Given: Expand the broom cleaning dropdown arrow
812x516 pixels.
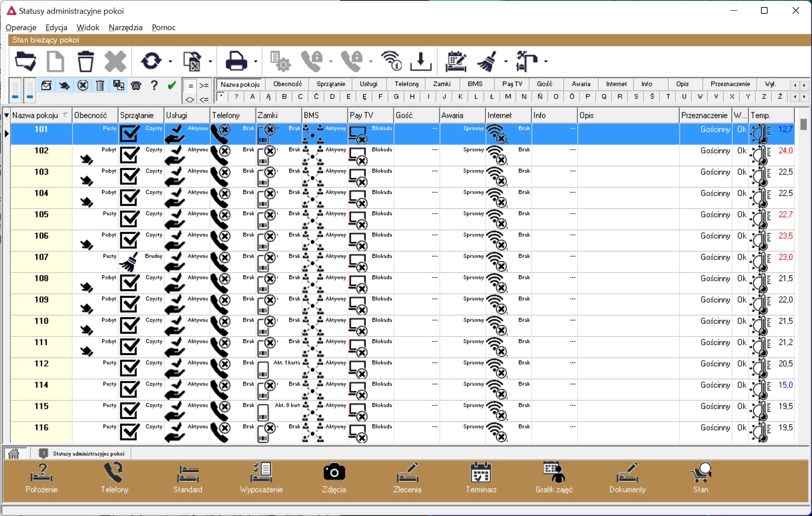Looking at the screenshot, I should (x=506, y=62).
